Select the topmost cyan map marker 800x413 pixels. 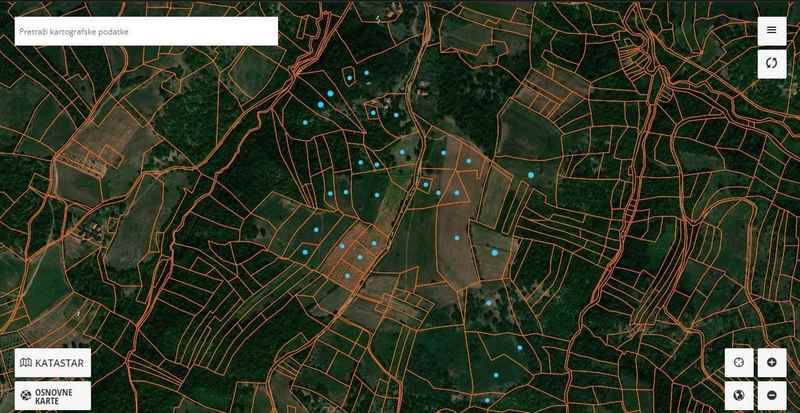[366, 72]
